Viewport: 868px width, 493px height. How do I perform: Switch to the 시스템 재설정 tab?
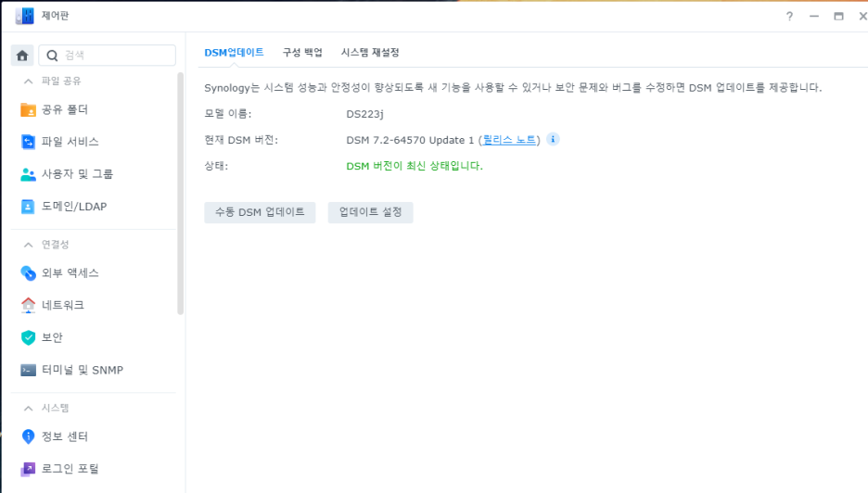pyautogui.click(x=370, y=53)
